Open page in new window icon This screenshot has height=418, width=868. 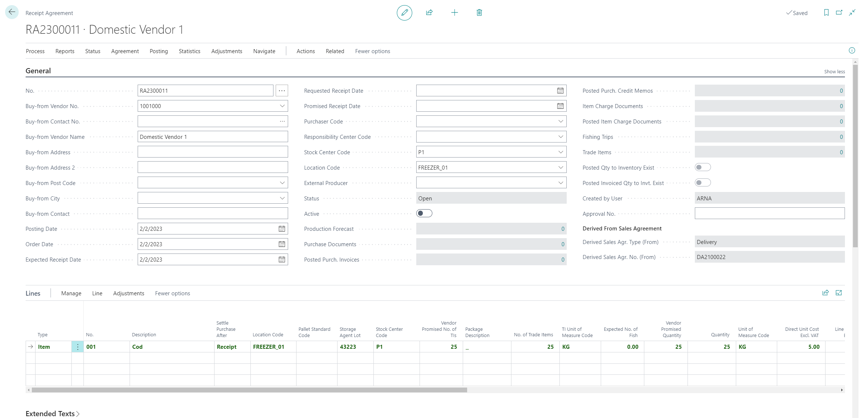pyautogui.click(x=839, y=13)
